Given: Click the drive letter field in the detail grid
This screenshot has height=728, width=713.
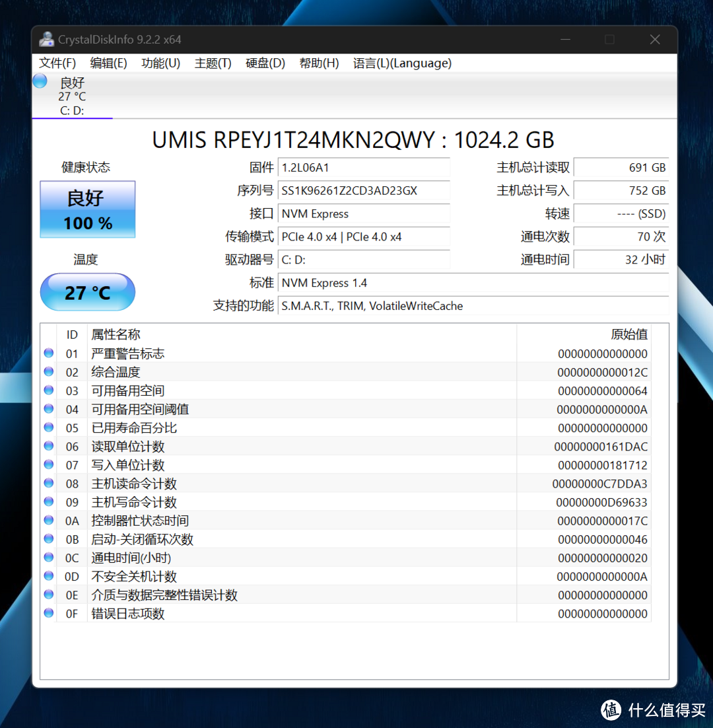Looking at the screenshot, I should point(364,260).
